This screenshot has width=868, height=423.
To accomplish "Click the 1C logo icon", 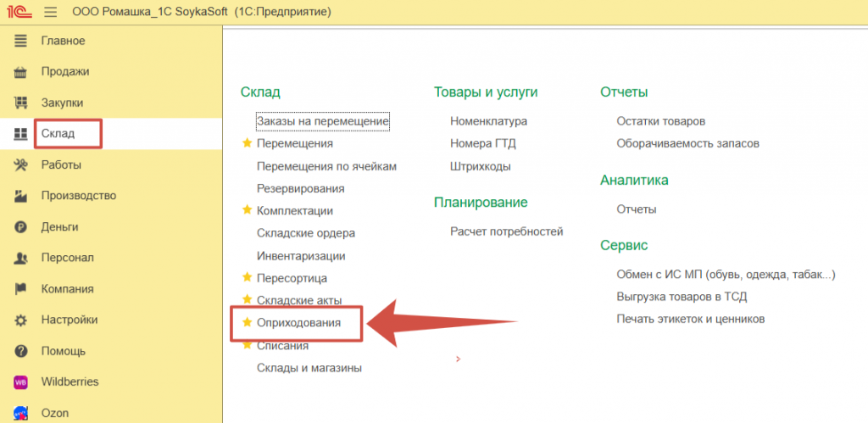I will (20, 12).
